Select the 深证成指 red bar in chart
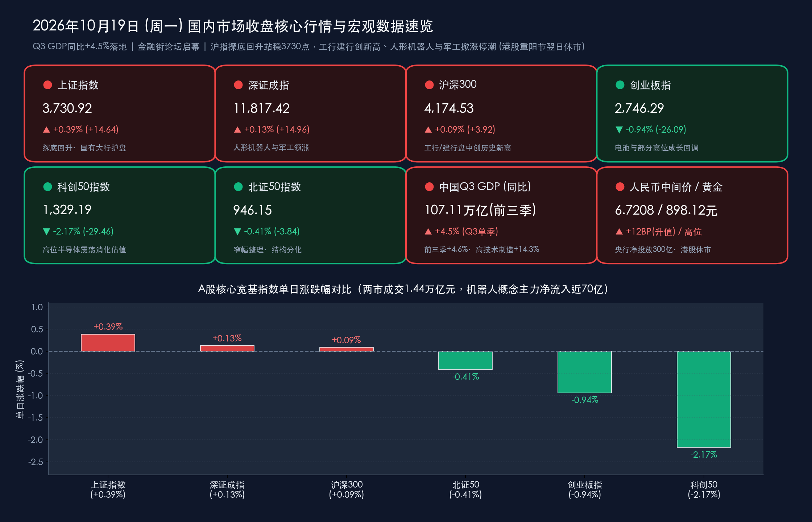The height and width of the screenshot is (522, 812). 227,348
